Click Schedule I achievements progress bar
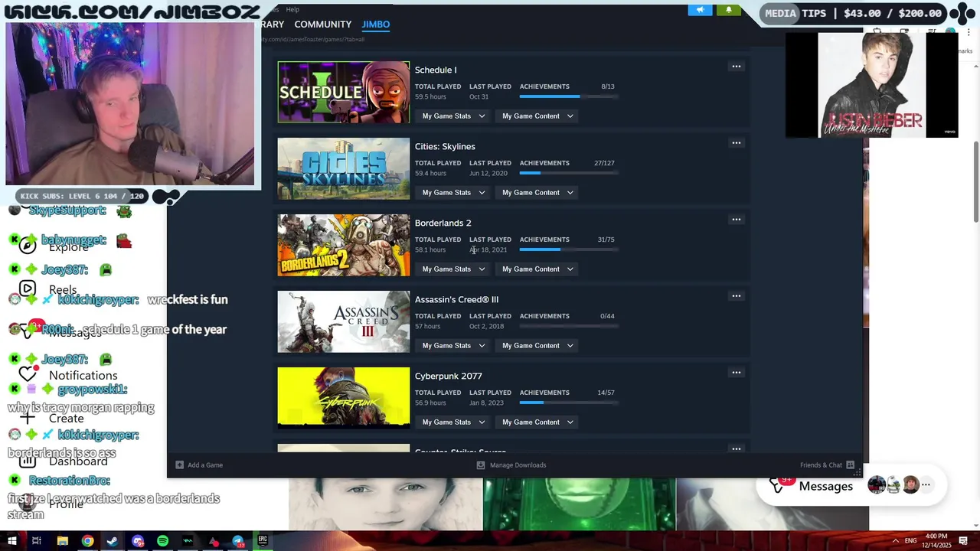The height and width of the screenshot is (551, 980). (568, 96)
